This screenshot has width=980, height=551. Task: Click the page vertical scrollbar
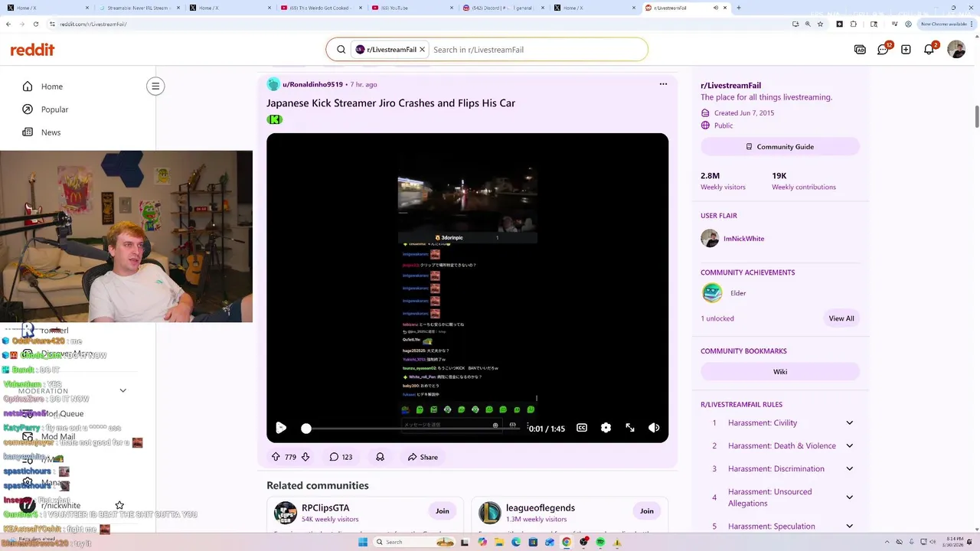[976, 117]
